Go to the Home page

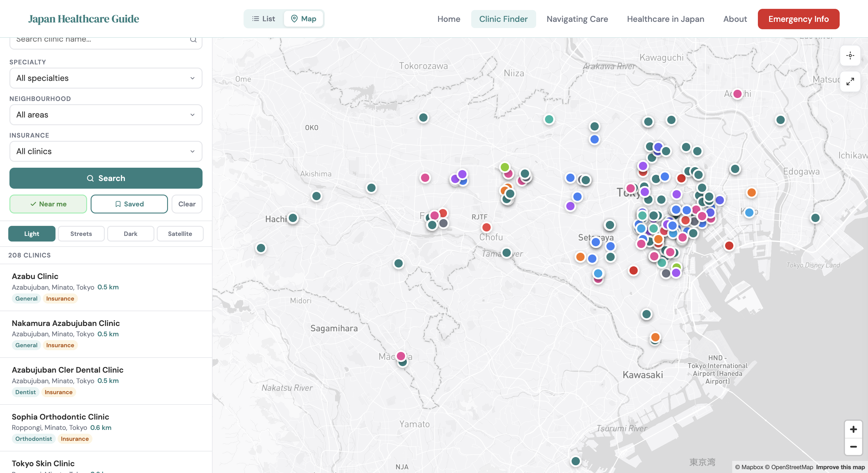click(448, 19)
